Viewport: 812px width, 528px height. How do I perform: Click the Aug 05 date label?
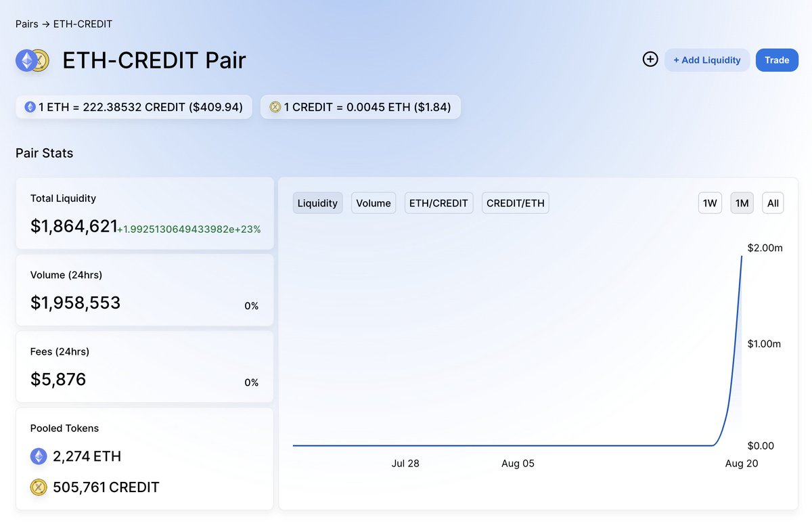click(518, 464)
